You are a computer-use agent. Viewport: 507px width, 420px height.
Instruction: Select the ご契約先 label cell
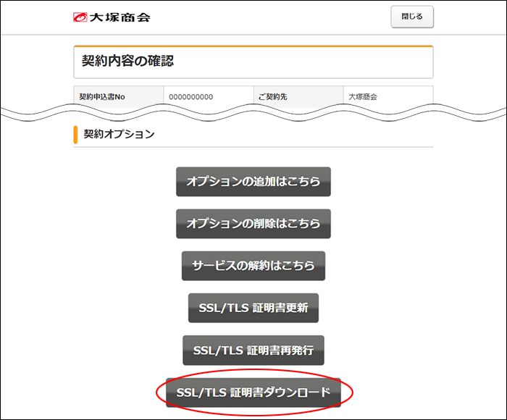(273, 96)
